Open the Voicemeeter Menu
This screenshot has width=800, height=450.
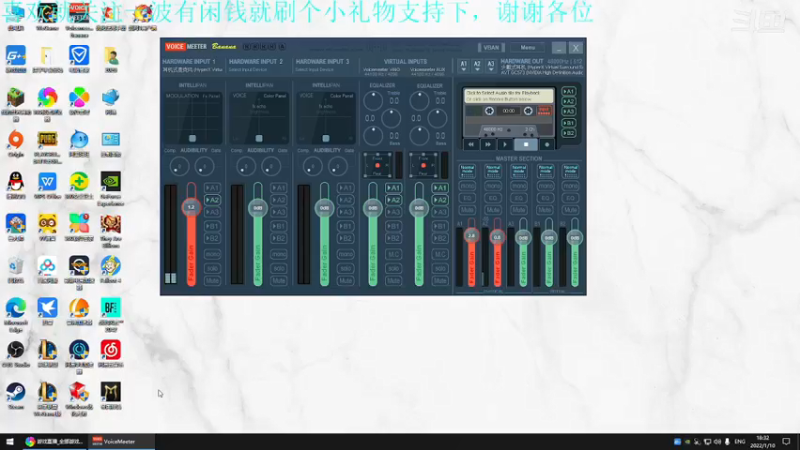coord(528,48)
